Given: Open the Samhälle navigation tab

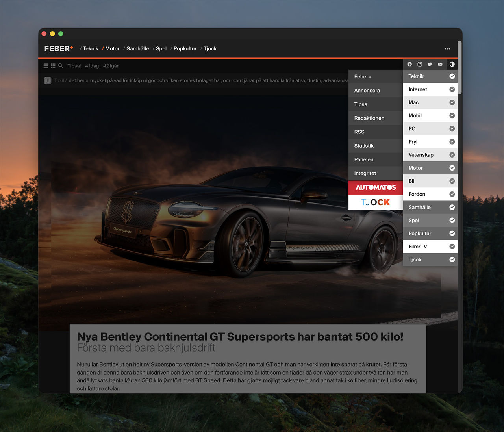Looking at the screenshot, I should 137,49.
